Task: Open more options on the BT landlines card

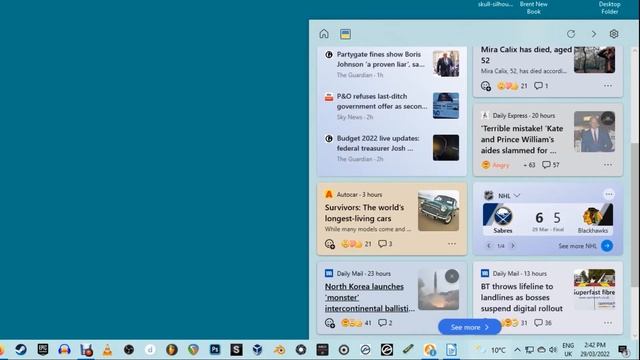Action: 608,323
